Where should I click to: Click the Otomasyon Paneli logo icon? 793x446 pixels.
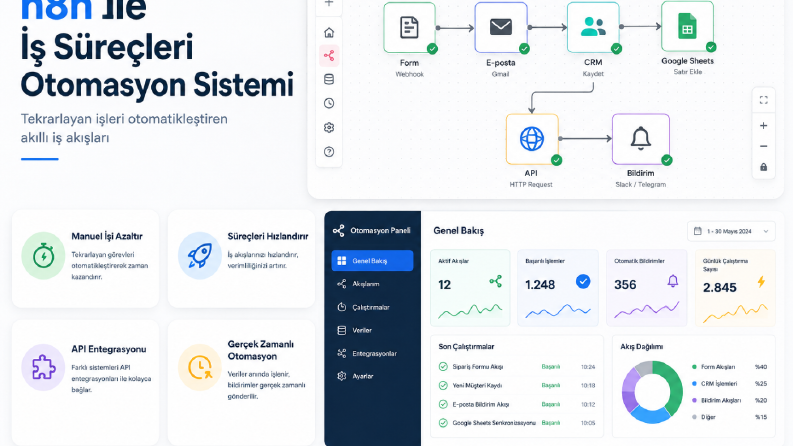(x=339, y=231)
